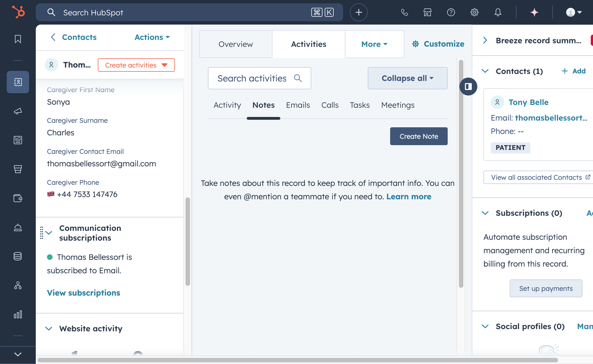Open the Actions dropdown

pyautogui.click(x=152, y=37)
